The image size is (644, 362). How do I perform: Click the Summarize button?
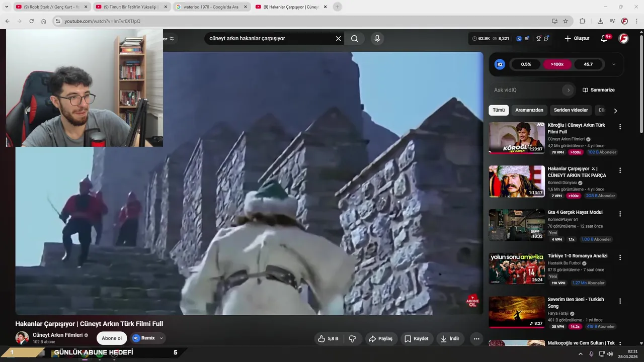[x=598, y=90]
